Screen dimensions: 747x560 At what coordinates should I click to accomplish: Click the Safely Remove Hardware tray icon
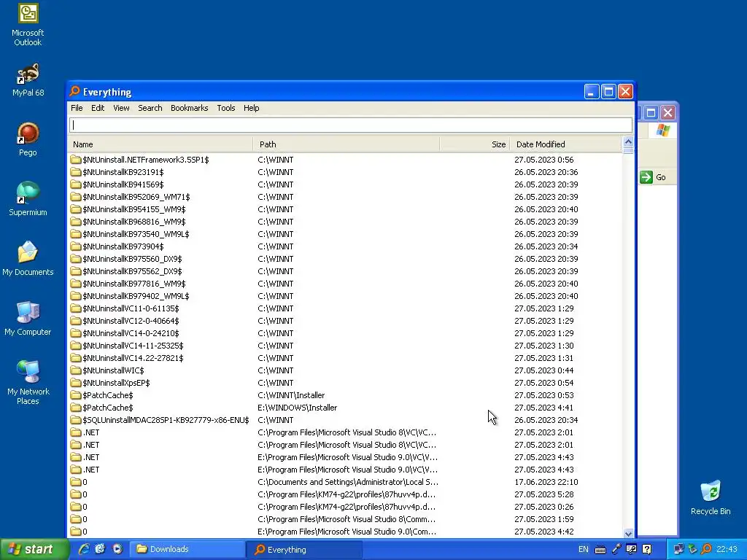tap(693, 549)
